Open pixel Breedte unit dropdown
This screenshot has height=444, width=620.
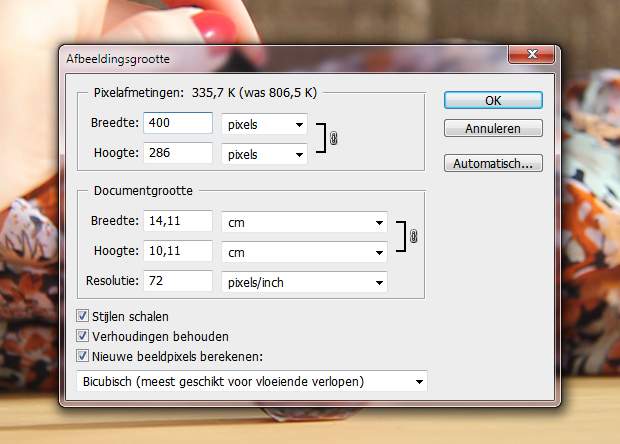pos(264,125)
